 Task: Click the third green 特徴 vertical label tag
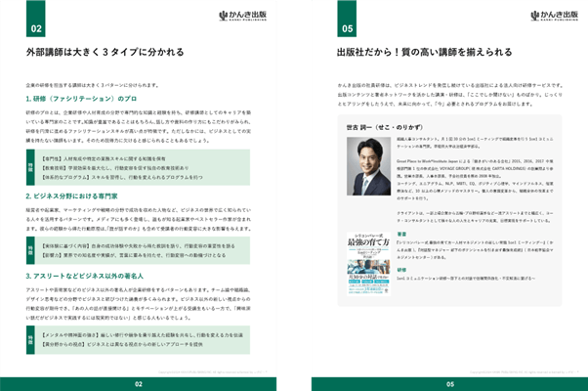tap(30, 340)
